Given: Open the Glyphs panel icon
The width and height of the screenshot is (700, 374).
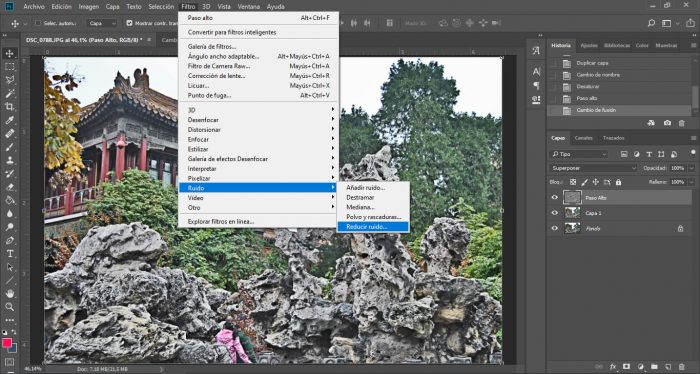Looking at the screenshot, I should [536, 50].
